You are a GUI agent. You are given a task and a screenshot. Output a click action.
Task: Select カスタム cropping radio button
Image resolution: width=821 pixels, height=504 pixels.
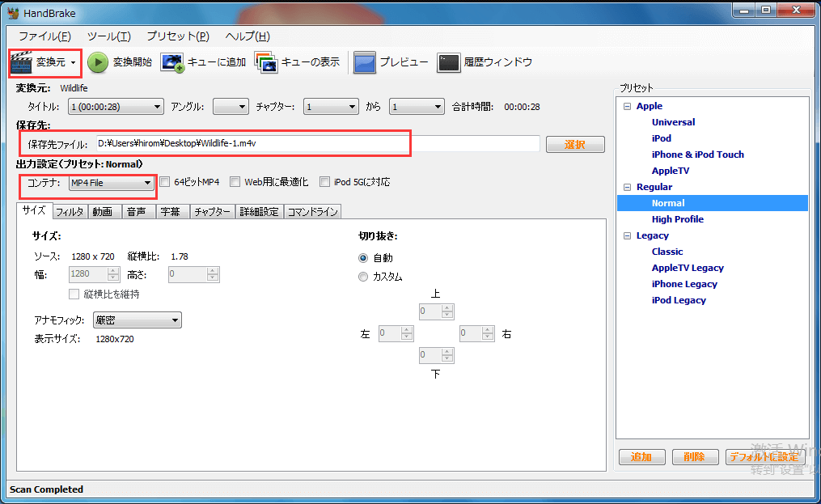pyautogui.click(x=363, y=276)
